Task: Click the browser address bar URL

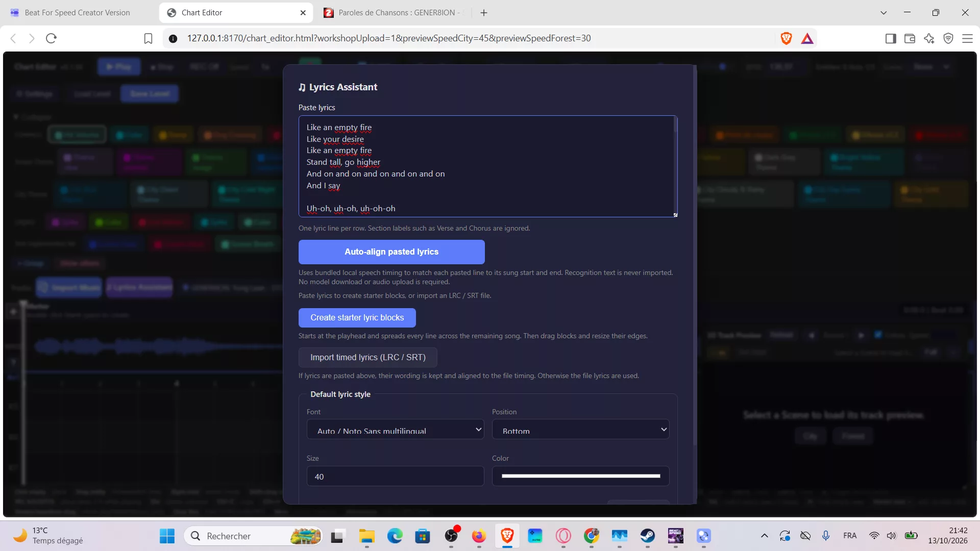Action: 389,38
